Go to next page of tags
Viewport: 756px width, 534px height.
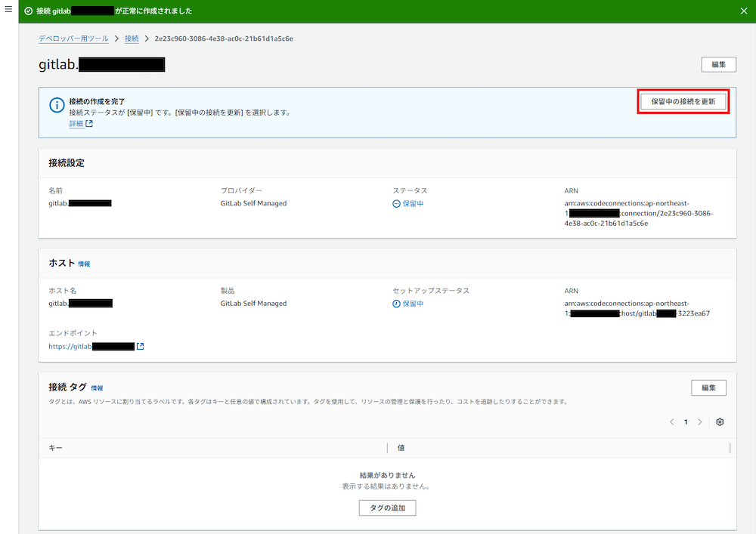coord(699,422)
